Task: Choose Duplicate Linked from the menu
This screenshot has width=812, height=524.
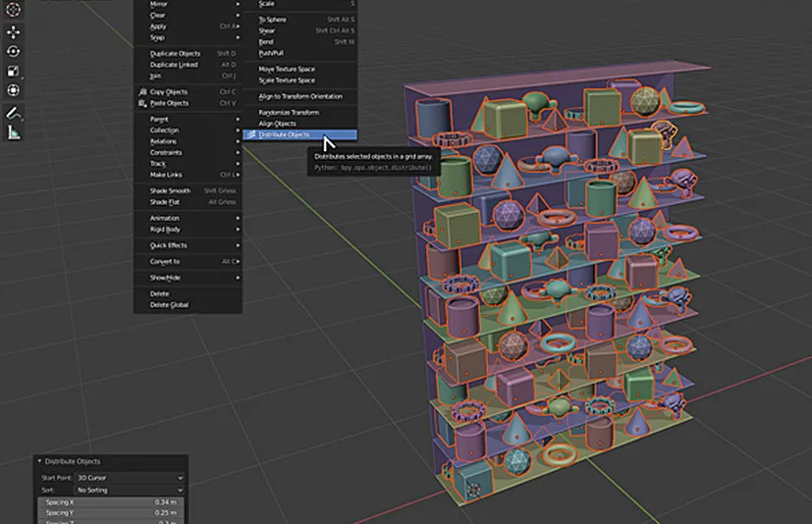Action: 188,65
